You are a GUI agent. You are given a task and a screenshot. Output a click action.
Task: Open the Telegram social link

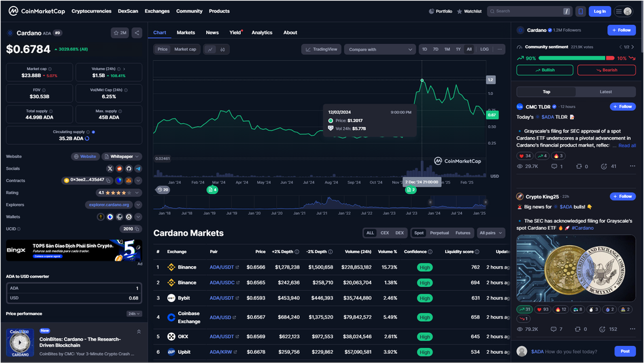coord(138,168)
